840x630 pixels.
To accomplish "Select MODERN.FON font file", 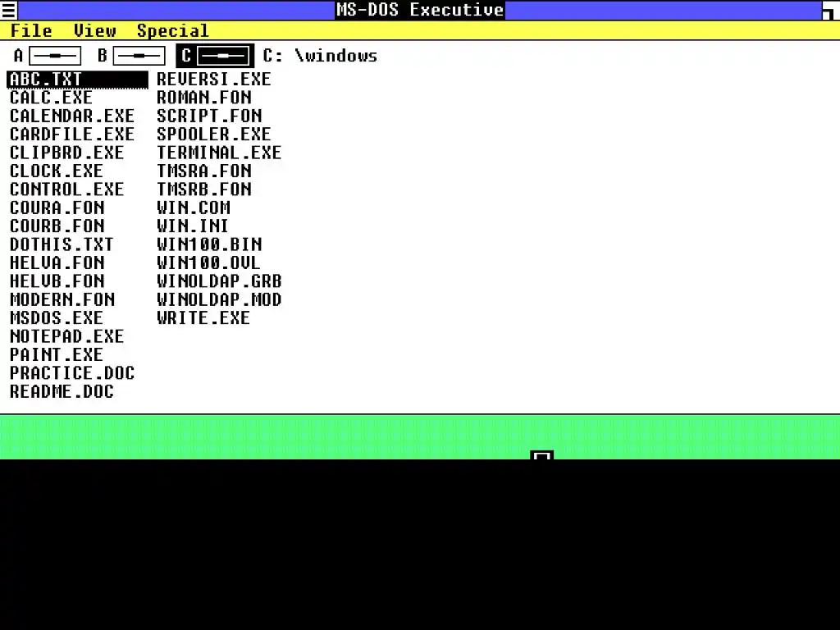I will pos(62,299).
